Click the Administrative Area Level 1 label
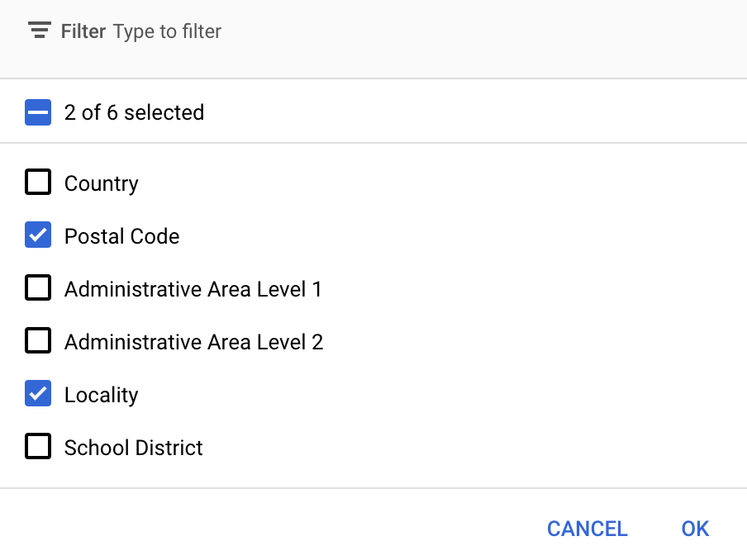The width and height of the screenshot is (747, 560). (193, 288)
